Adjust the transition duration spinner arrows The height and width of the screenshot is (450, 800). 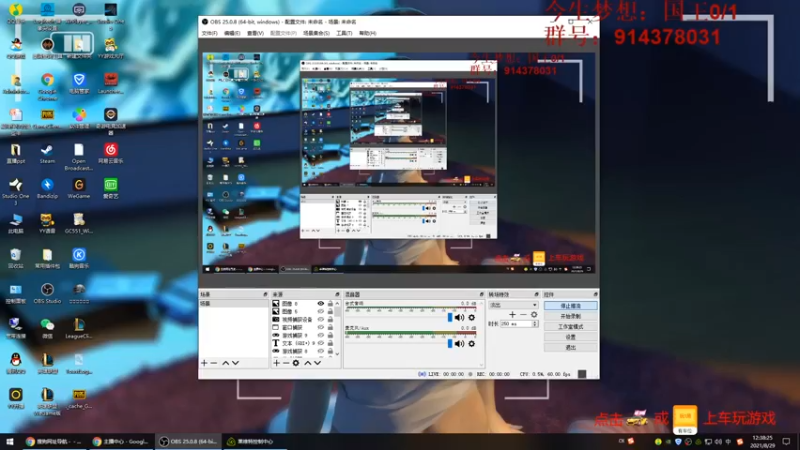pyautogui.click(x=535, y=323)
